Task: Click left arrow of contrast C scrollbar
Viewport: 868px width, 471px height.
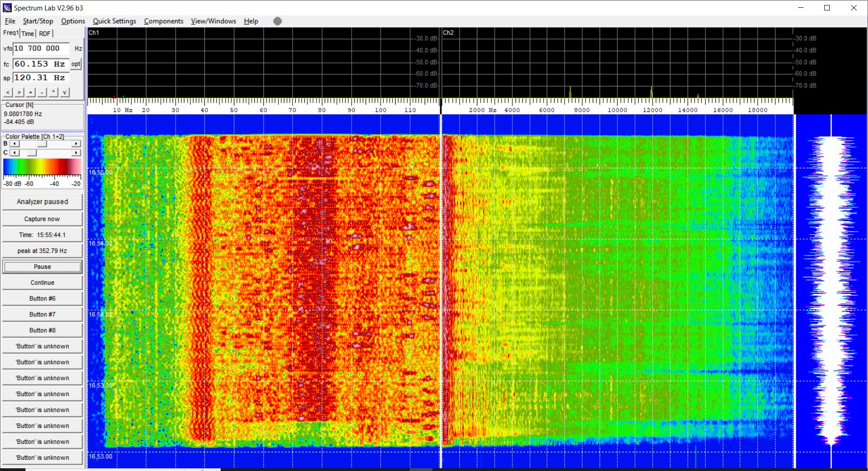Action: [15, 153]
